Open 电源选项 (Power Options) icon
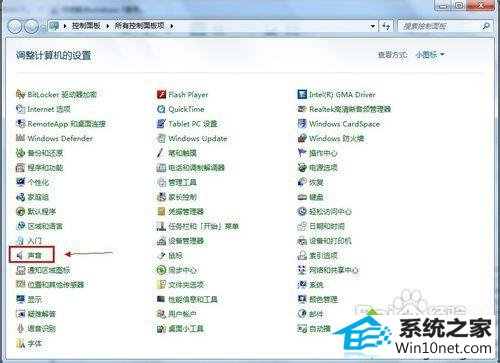This screenshot has width=500, height=363. click(x=302, y=168)
